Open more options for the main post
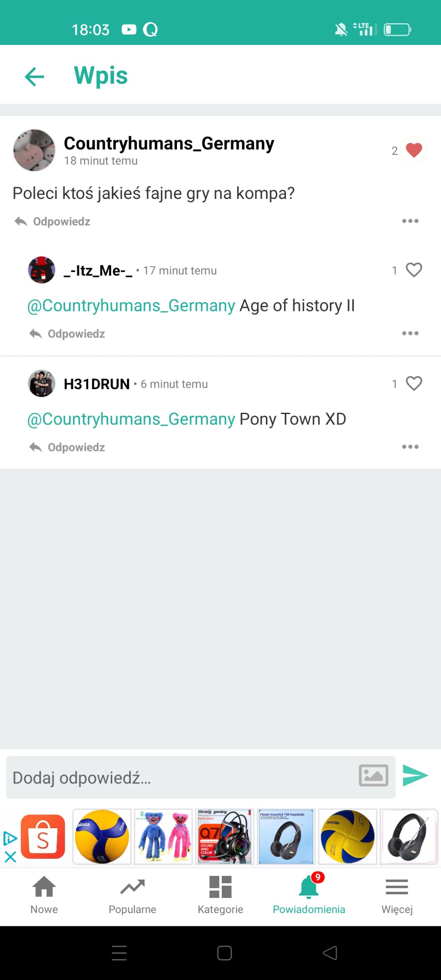 [410, 221]
